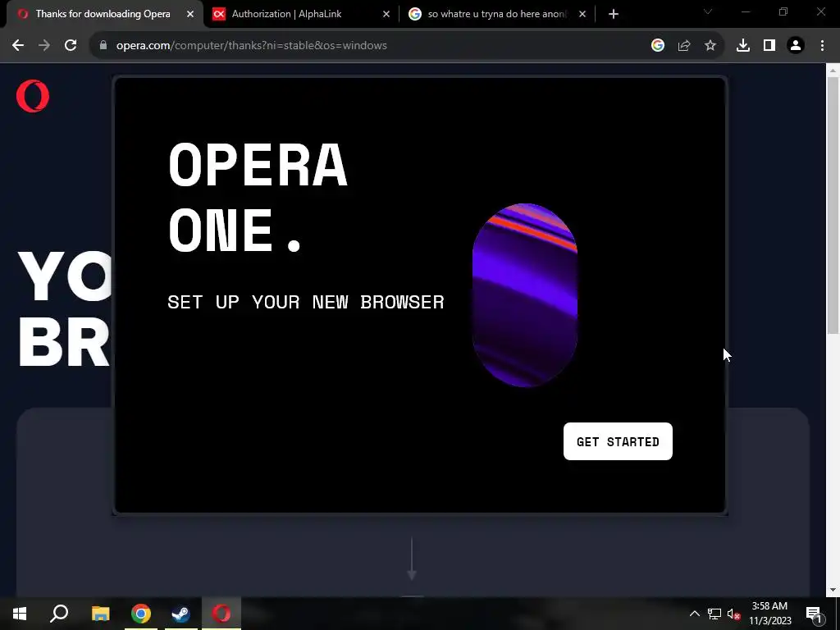Click the GET STARTED button

pyautogui.click(x=618, y=441)
